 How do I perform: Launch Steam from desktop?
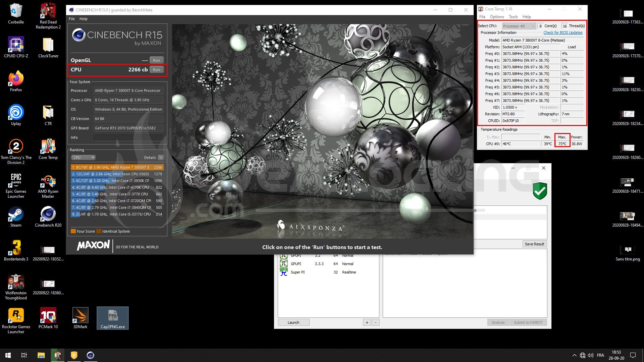(16, 217)
